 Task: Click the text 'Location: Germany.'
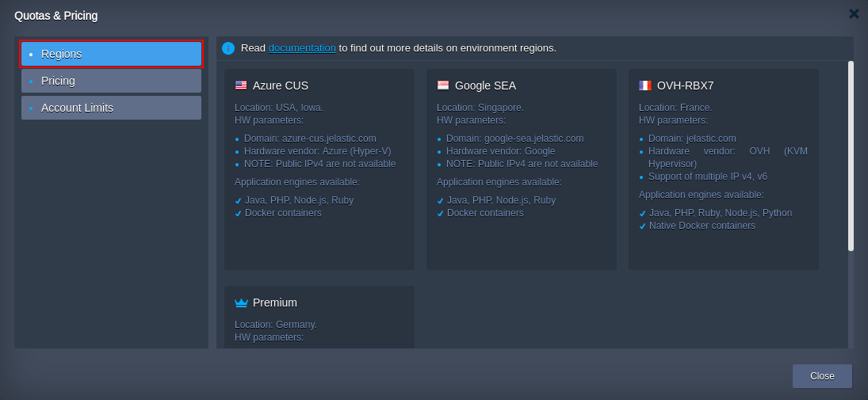276,325
